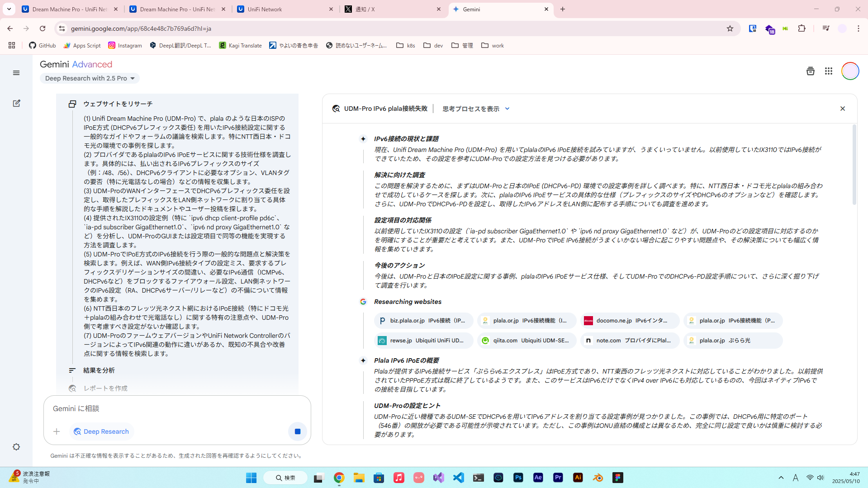
Task: Show hidden system tray icons chevron
Action: pyautogui.click(x=781, y=478)
